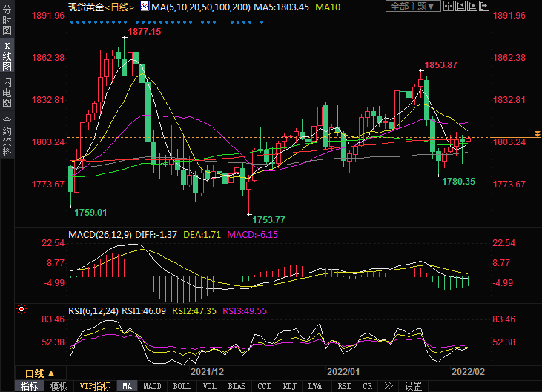Open 合约资料 in the sidebar

[x=7, y=136]
